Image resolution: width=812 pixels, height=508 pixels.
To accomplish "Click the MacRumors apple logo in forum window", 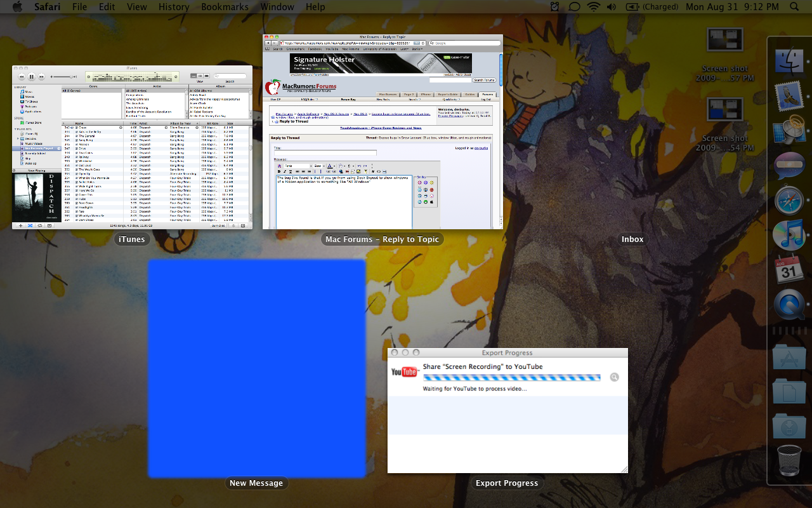I will point(273,87).
